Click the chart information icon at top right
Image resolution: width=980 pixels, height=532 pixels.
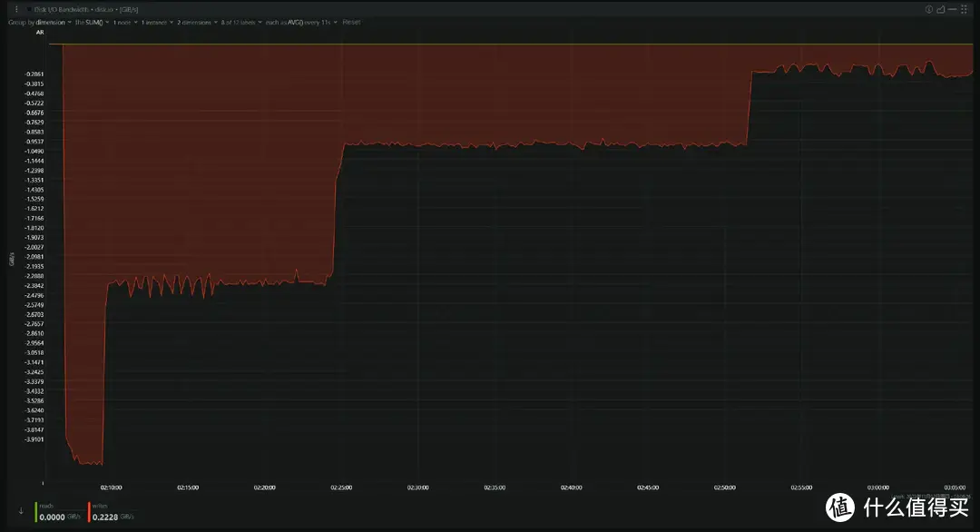[929, 9]
